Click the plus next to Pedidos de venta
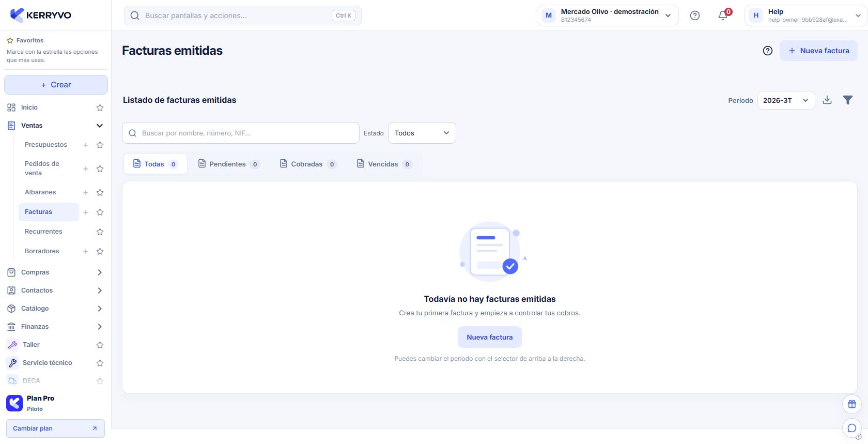 [x=86, y=169]
